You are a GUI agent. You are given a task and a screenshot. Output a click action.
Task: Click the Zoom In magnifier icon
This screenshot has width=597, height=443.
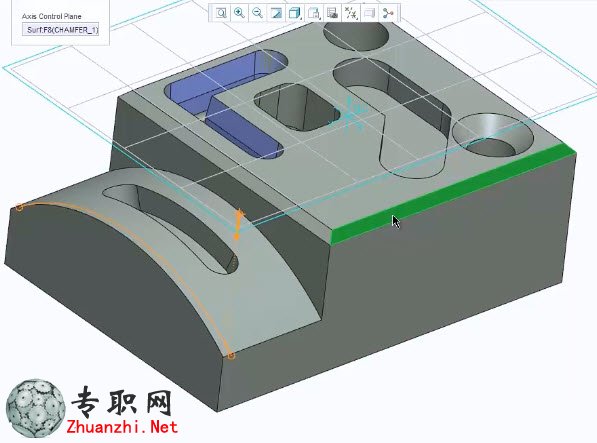(239, 13)
